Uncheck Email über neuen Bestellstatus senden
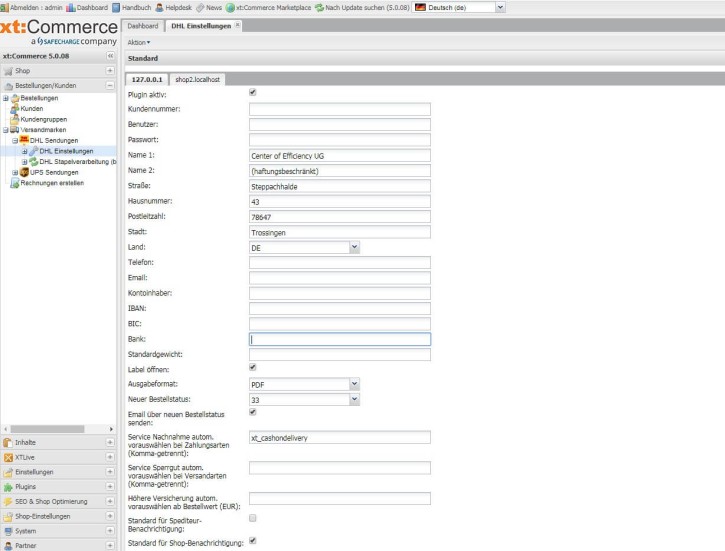The image size is (725, 551). (x=252, y=412)
